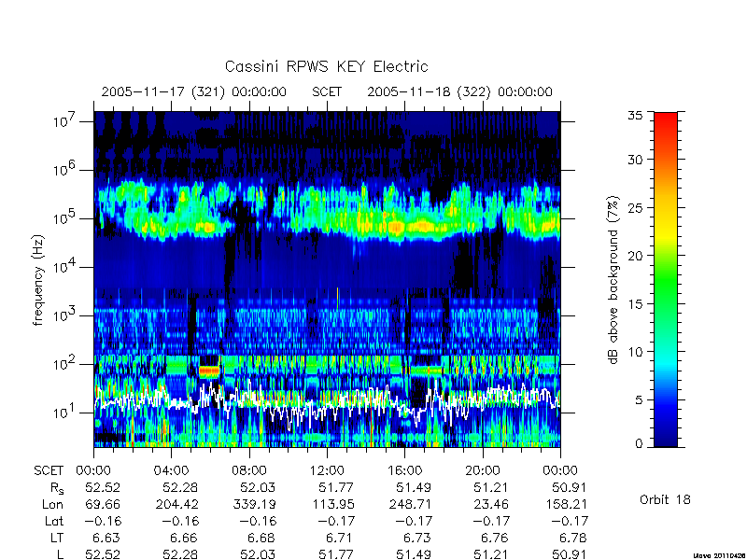Select the 10^2 frequency tick label
The width and height of the screenshot is (747, 560).
[63, 364]
